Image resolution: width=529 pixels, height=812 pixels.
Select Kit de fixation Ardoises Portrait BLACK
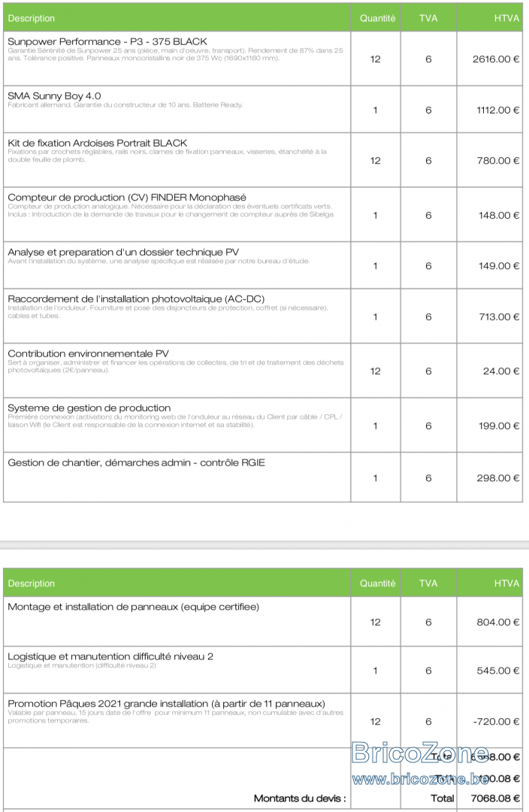pyautogui.click(x=98, y=143)
